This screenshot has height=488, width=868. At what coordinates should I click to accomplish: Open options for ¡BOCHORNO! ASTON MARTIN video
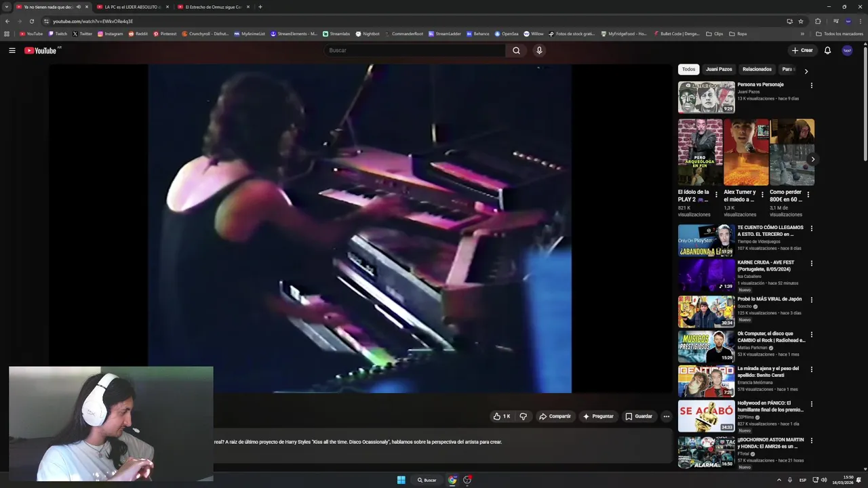811,441
